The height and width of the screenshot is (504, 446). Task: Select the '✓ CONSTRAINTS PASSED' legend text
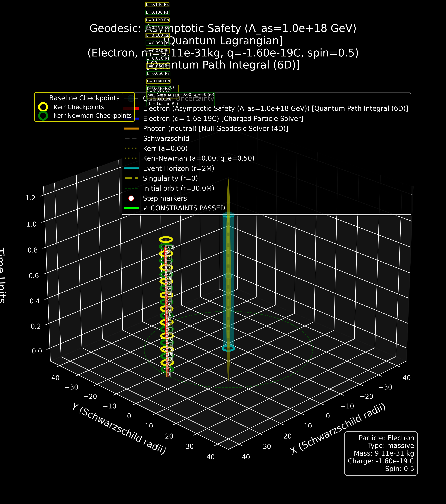[x=184, y=208]
